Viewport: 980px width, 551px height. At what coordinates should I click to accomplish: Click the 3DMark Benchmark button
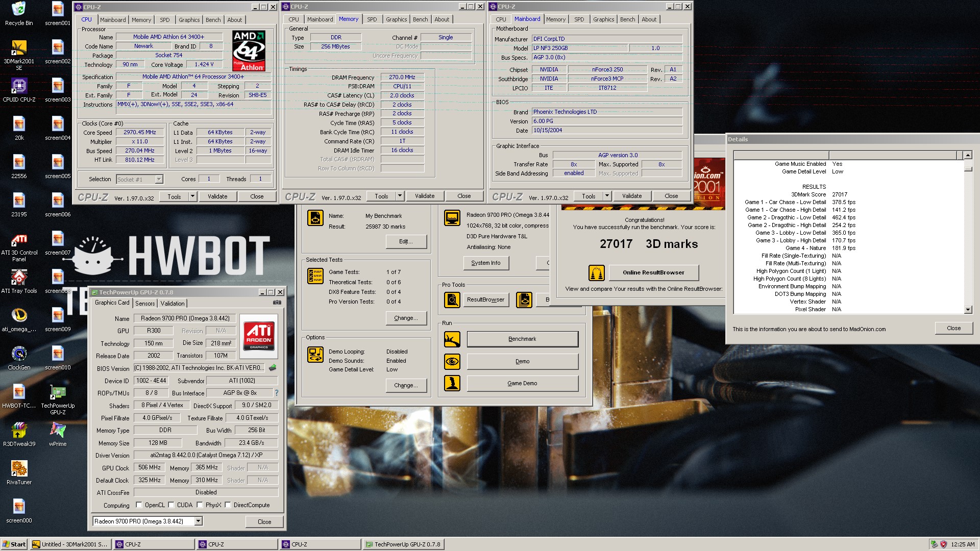522,339
